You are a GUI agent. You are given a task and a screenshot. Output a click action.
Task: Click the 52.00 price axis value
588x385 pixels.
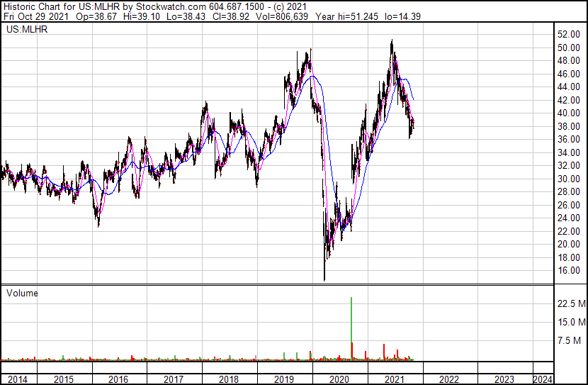[569, 34]
